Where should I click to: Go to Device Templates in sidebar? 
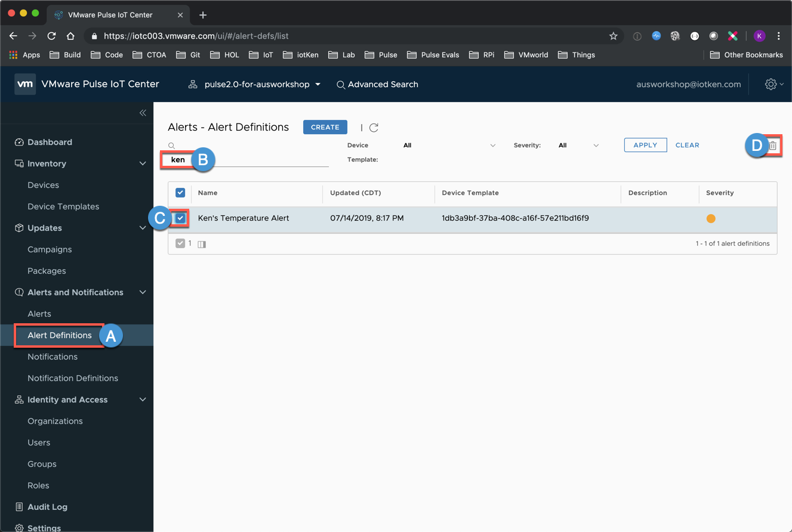tap(63, 206)
